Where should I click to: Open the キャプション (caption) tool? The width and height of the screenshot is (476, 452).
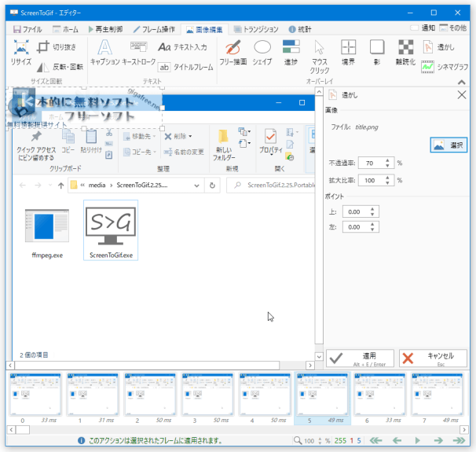click(x=104, y=52)
